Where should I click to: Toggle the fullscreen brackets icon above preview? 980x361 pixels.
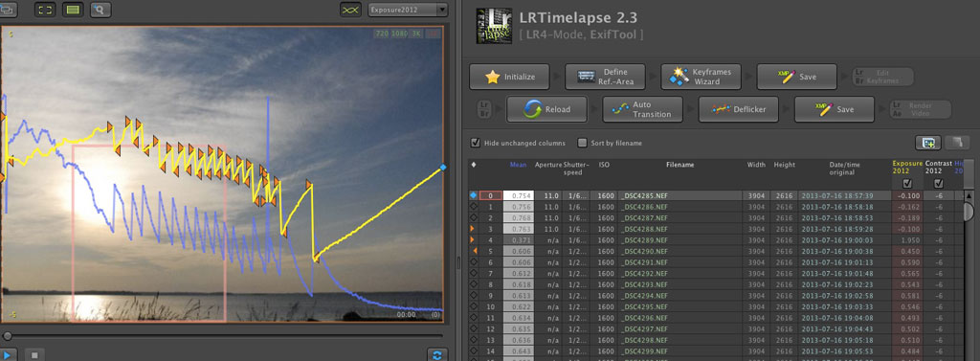pos(45,10)
